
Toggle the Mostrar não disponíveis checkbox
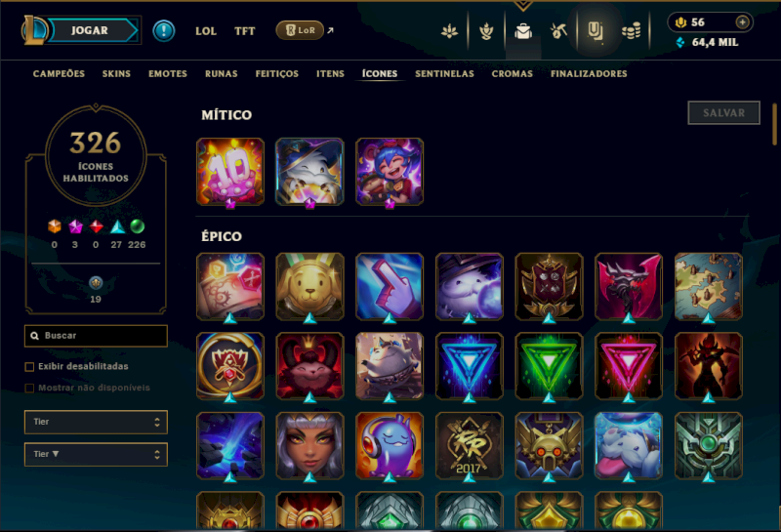point(29,389)
